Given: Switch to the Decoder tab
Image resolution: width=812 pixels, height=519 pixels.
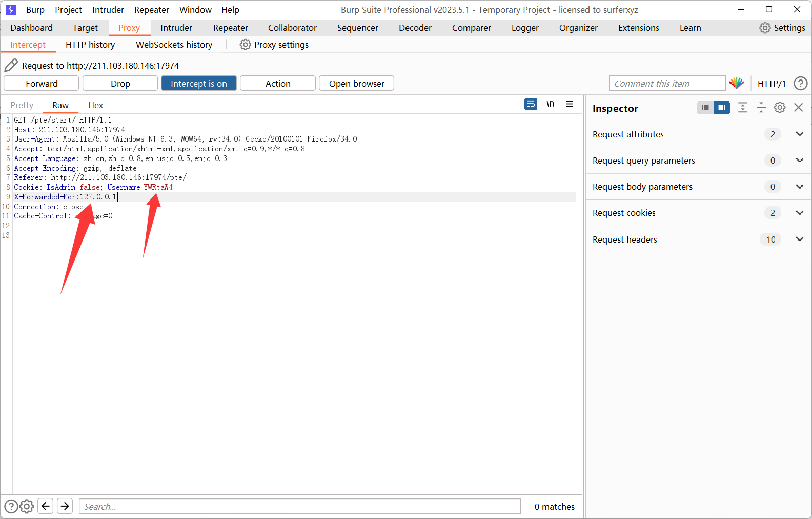Looking at the screenshot, I should 415,28.
